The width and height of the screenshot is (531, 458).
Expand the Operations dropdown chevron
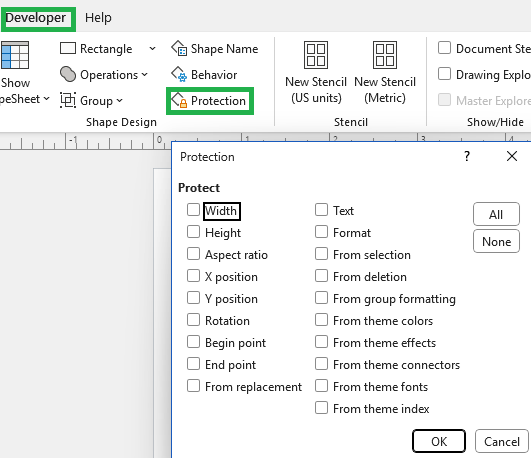pyautogui.click(x=145, y=75)
